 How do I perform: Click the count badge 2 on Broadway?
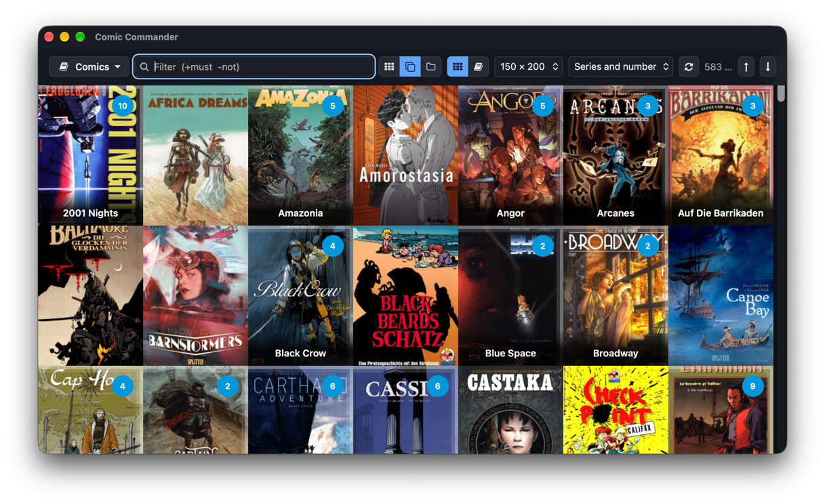647,246
